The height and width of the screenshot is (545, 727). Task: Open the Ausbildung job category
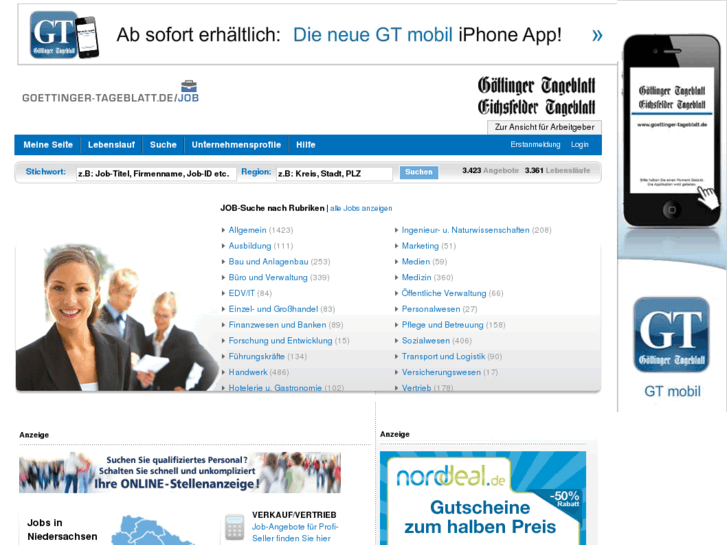(249, 246)
